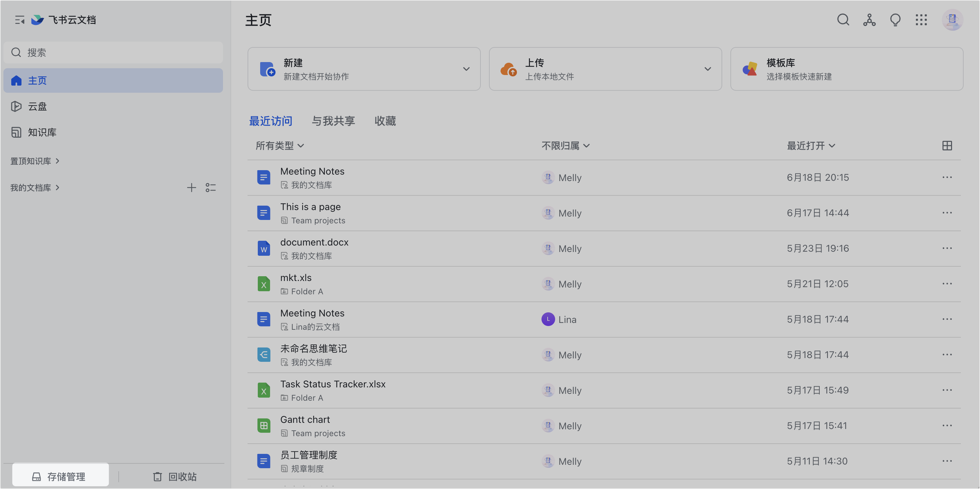Switch to grid view layout
980x489 pixels.
(947, 146)
